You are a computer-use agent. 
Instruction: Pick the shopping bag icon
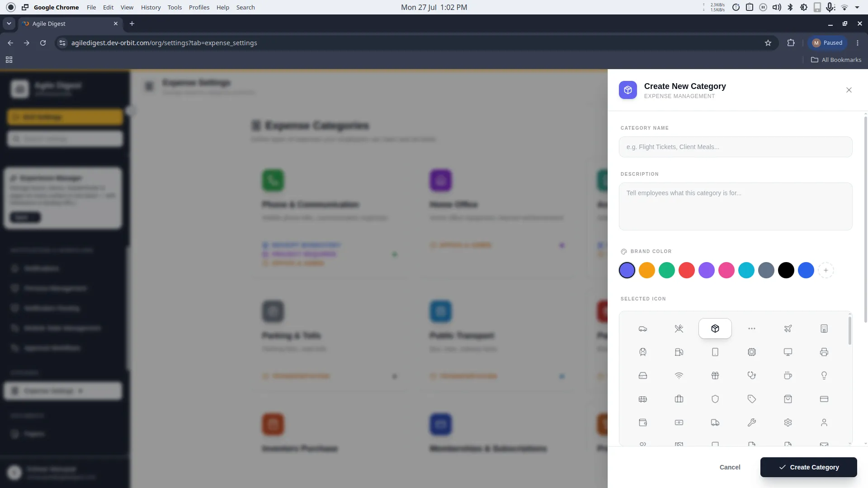point(788,399)
